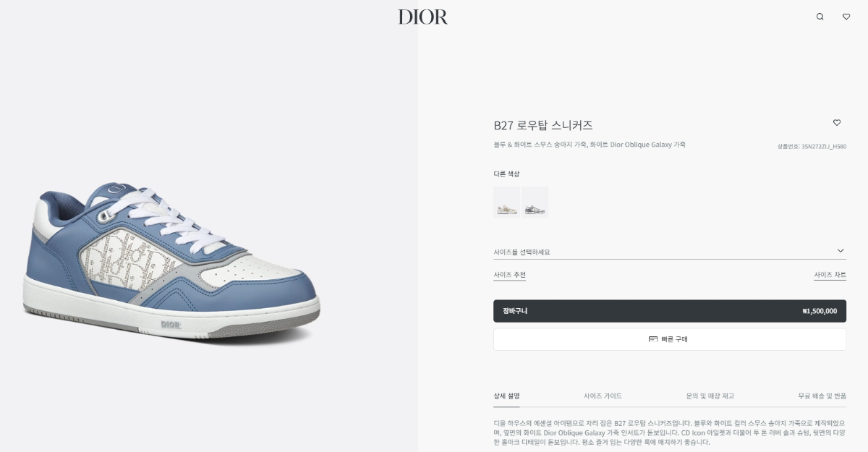Select the gray sneaker color variant

(x=535, y=202)
